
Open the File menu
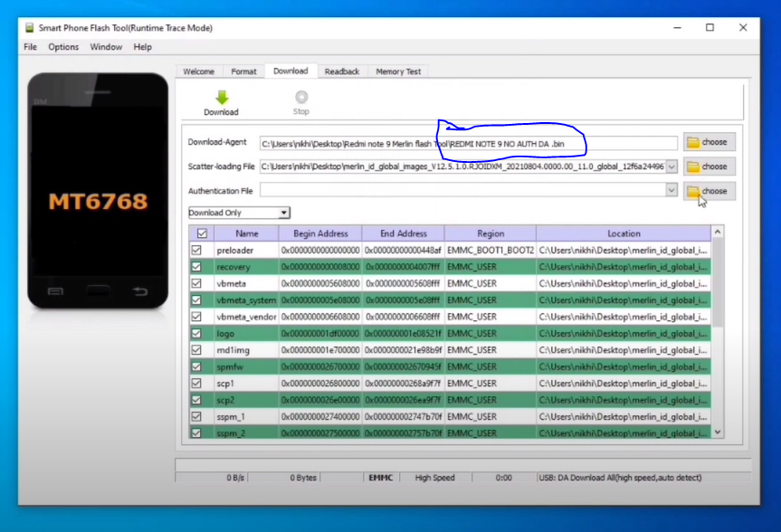point(31,47)
